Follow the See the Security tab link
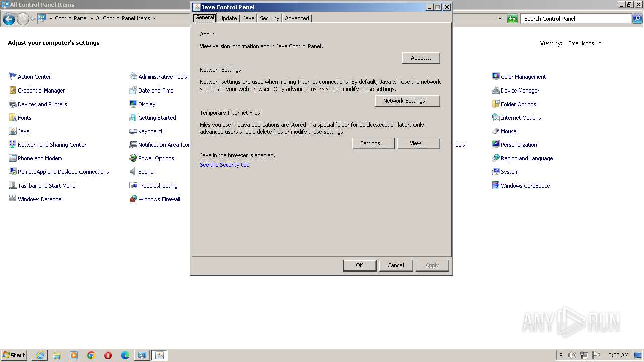The width and height of the screenshot is (644, 362). [224, 165]
